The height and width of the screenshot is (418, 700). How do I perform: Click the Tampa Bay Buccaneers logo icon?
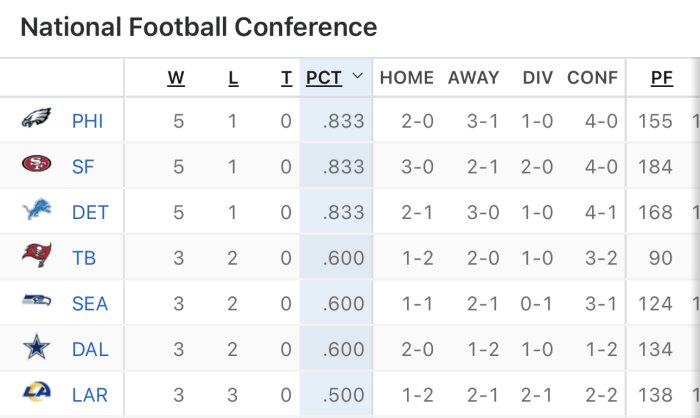pyautogui.click(x=35, y=257)
